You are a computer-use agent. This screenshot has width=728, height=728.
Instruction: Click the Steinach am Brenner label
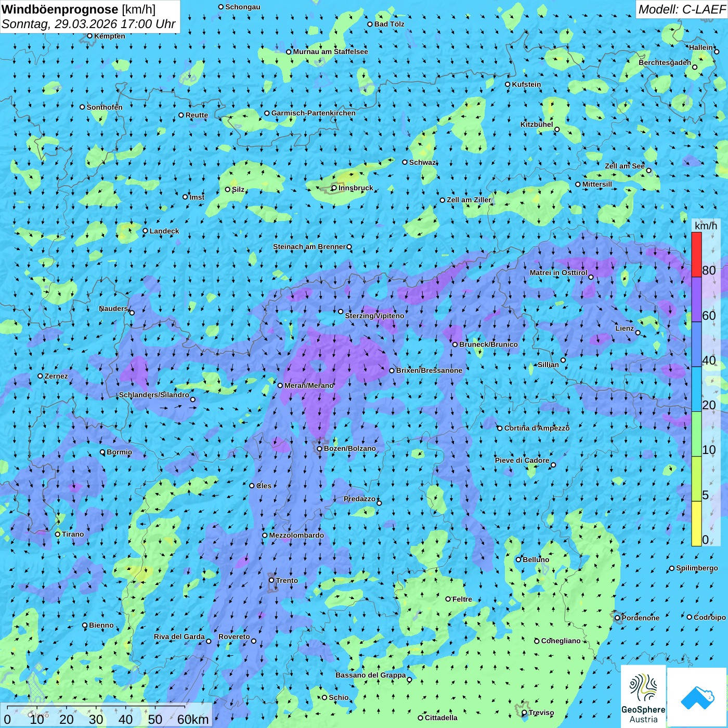click(x=309, y=246)
